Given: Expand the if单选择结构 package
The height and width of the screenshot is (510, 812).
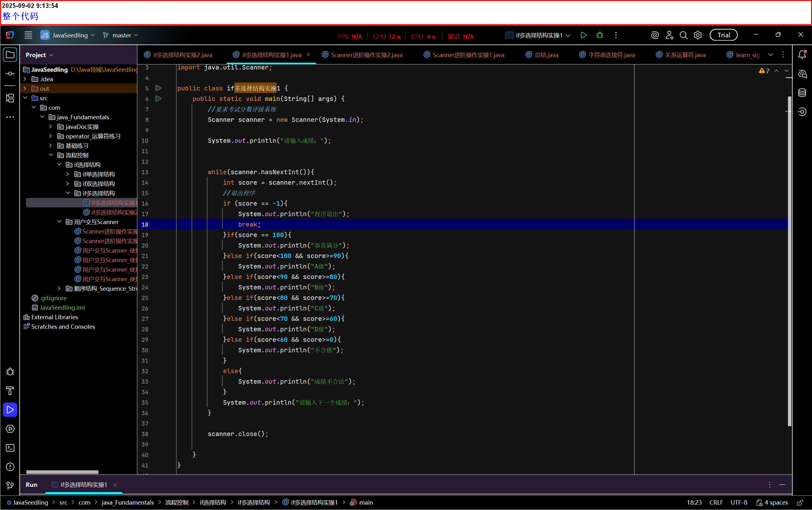Looking at the screenshot, I should click(68, 174).
